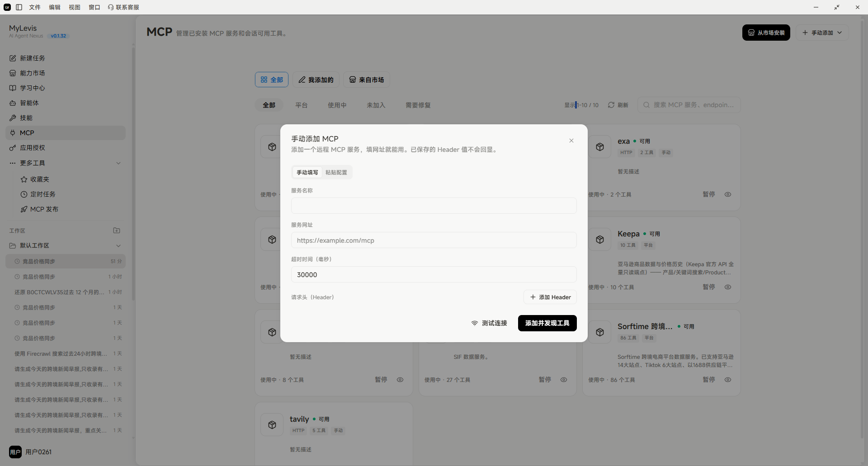Toggle visibility eye on Sorftime card
868x466 pixels.
click(728, 380)
